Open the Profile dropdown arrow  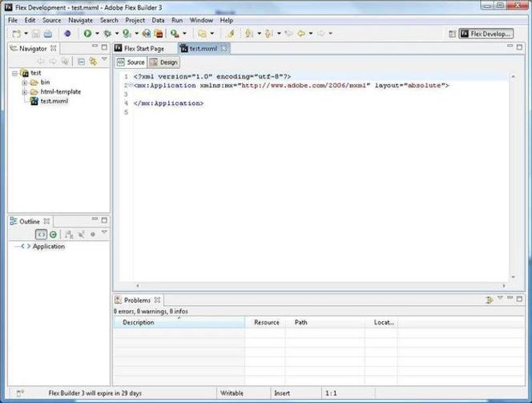coord(136,34)
